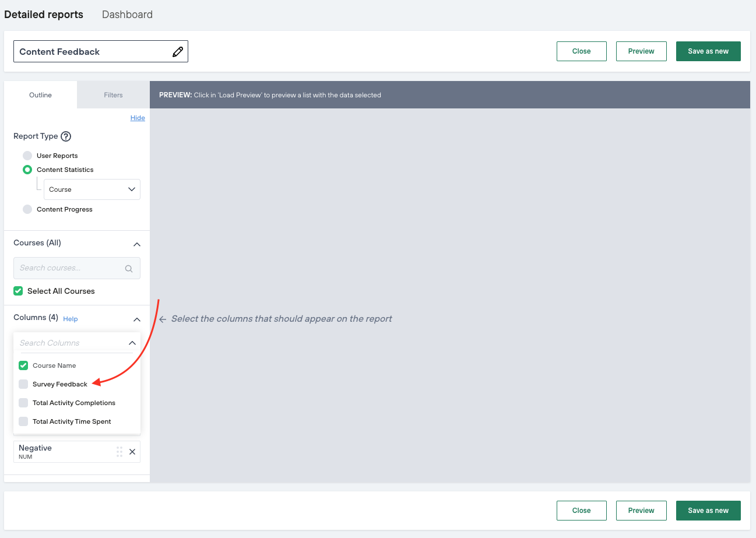756x538 pixels.
Task: Open the Dashboard tab
Action: coord(127,15)
